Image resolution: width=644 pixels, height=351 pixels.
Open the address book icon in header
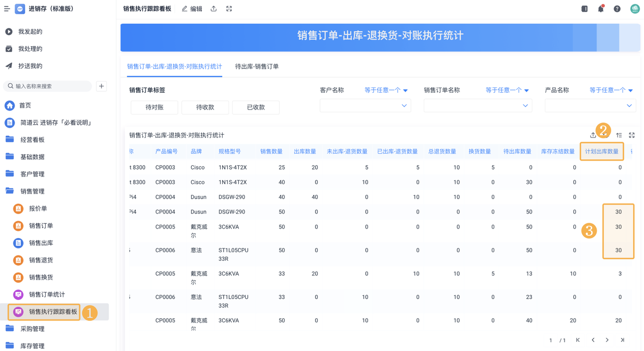pyautogui.click(x=584, y=9)
